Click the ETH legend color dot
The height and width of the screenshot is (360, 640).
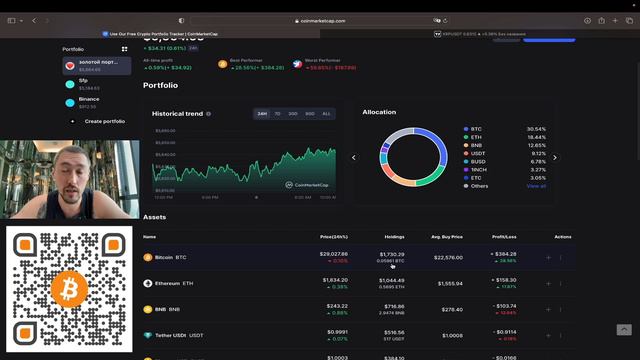pos(466,137)
